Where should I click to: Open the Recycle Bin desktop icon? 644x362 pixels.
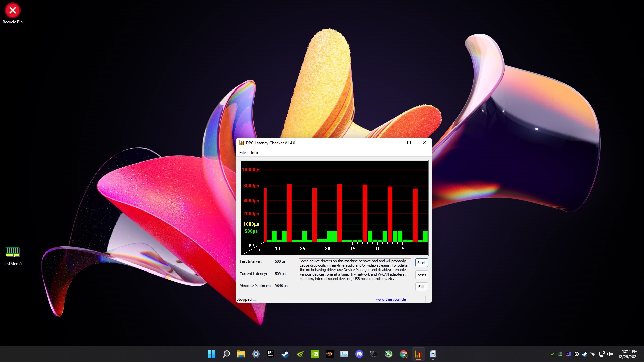click(13, 13)
